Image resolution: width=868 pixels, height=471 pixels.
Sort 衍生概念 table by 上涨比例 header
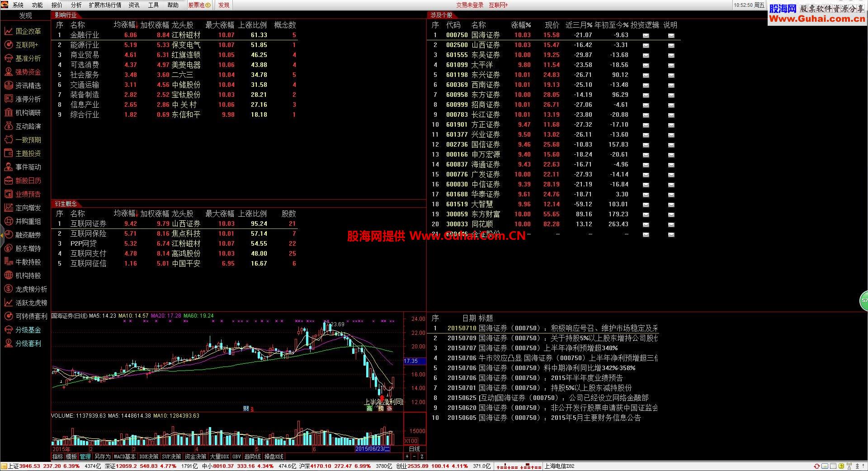253,214
